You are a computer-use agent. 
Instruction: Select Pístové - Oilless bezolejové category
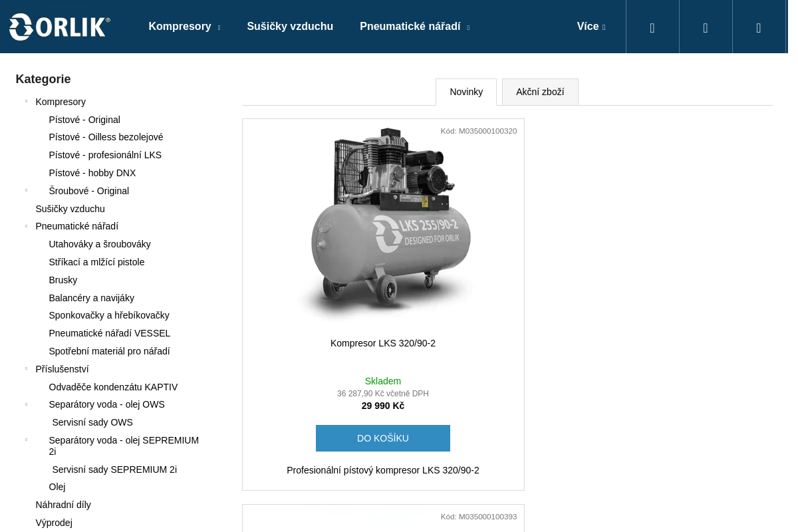(x=106, y=137)
